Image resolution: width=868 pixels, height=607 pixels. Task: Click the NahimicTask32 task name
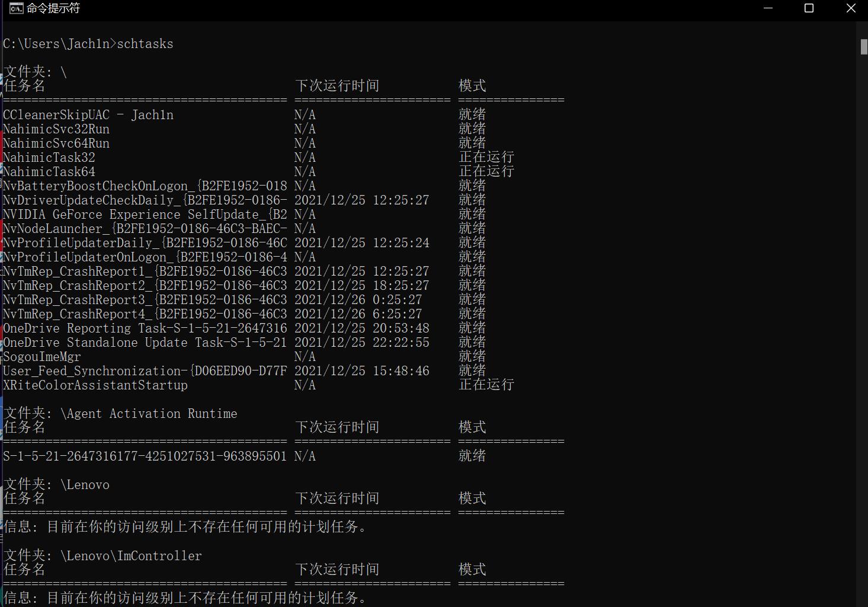pyautogui.click(x=49, y=157)
